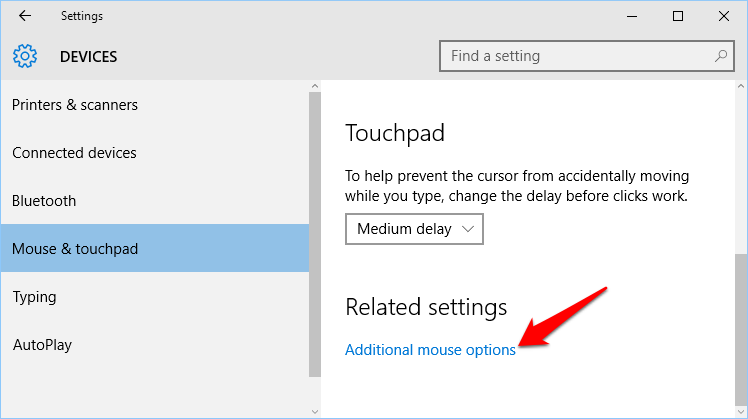
Task: Click the sidebar scroll up arrow
Action: pyautogui.click(x=314, y=86)
